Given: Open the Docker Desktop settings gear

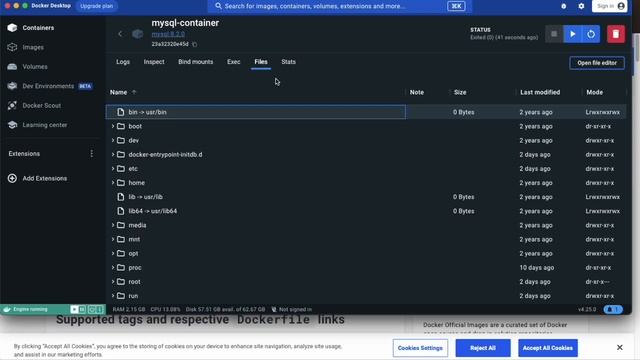Looking at the screenshot, I should pos(581,6).
